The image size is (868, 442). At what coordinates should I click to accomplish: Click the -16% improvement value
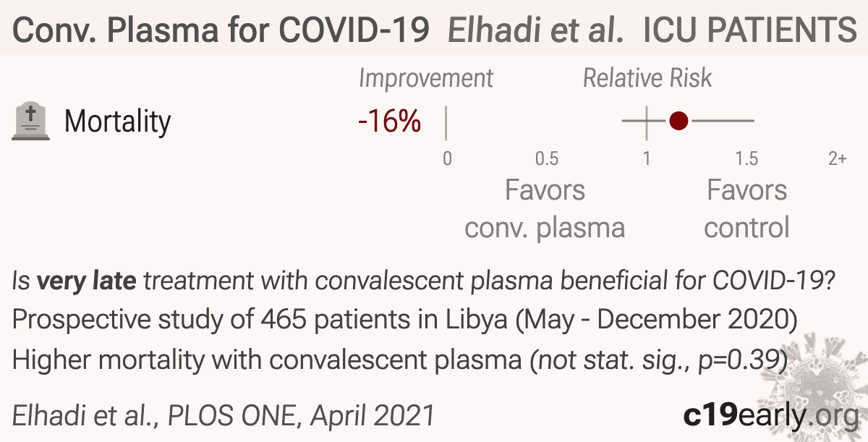(x=389, y=122)
